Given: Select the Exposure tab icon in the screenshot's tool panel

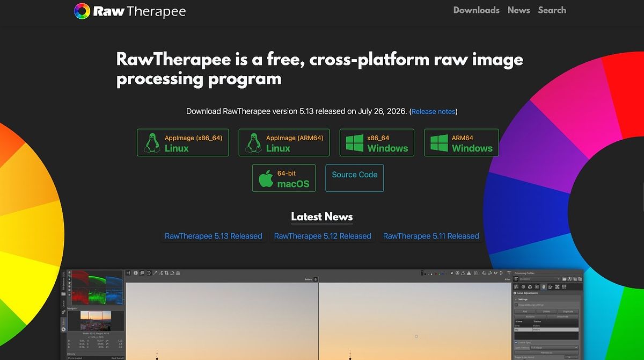Looking at the screenshot, I should [516, 286].
